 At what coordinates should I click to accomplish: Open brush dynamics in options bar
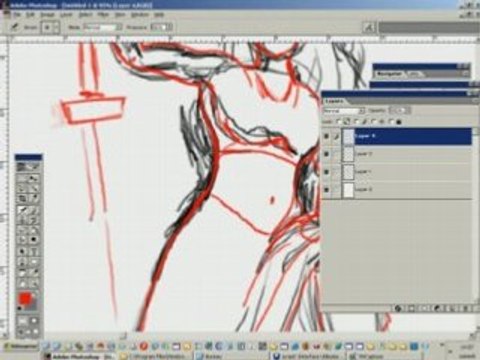tap(369, 28)
